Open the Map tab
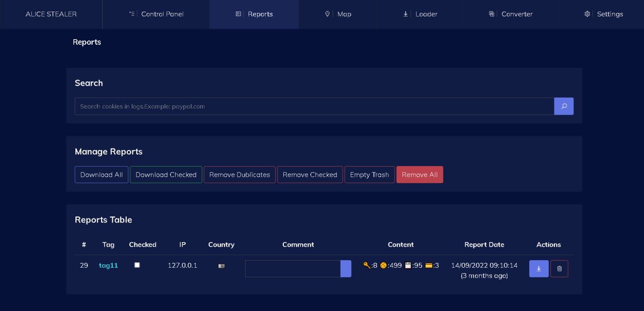This screenshot has height=311, width=644. point(338,14)
